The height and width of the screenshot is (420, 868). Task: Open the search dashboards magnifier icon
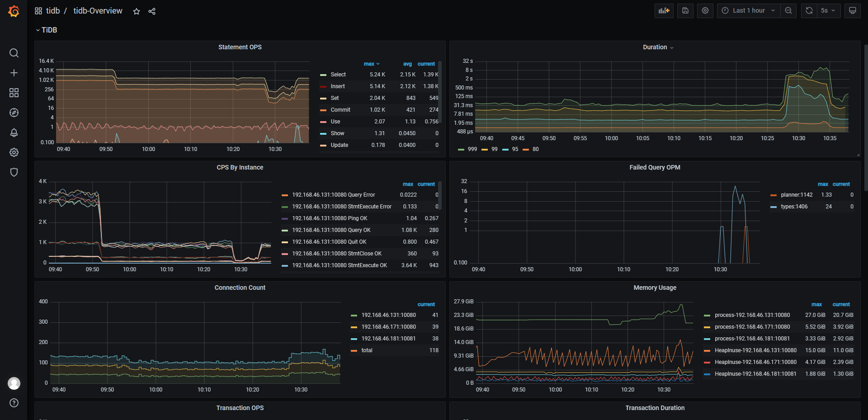[x=14, y=53]
